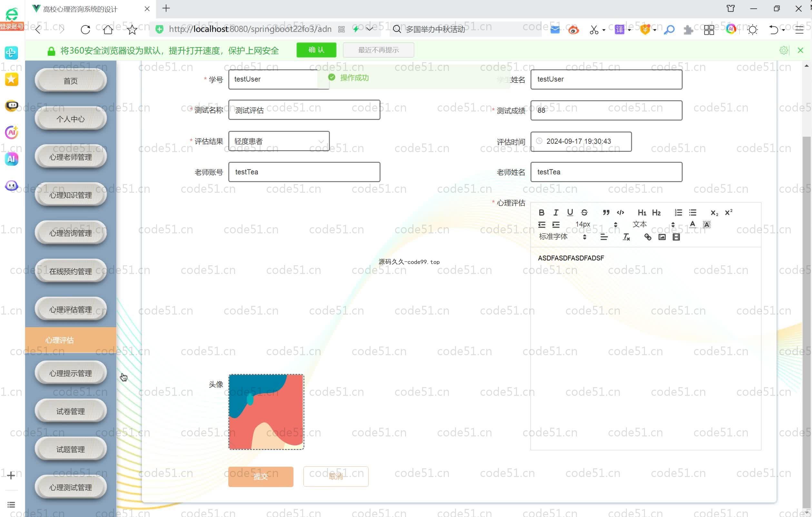Apply Heading 2 style
Viewport: 812px width, 517px height.
[x=656, y=212]
